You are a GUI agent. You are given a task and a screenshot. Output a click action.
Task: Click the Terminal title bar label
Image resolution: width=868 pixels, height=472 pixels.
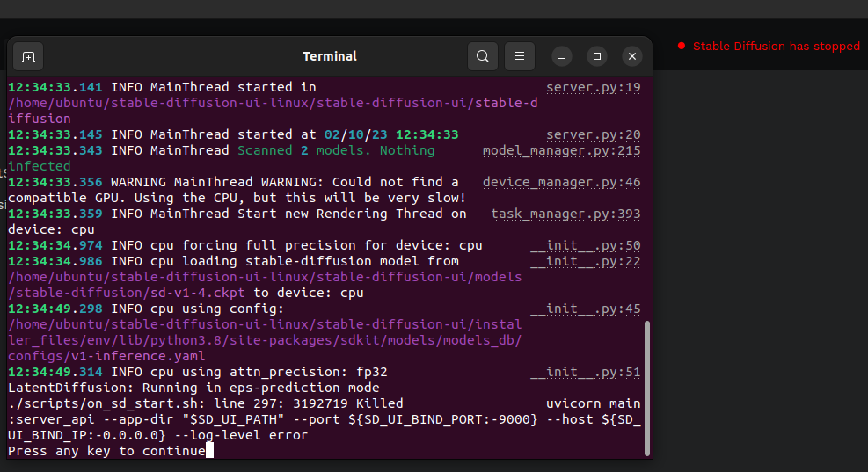pos(330,56)
